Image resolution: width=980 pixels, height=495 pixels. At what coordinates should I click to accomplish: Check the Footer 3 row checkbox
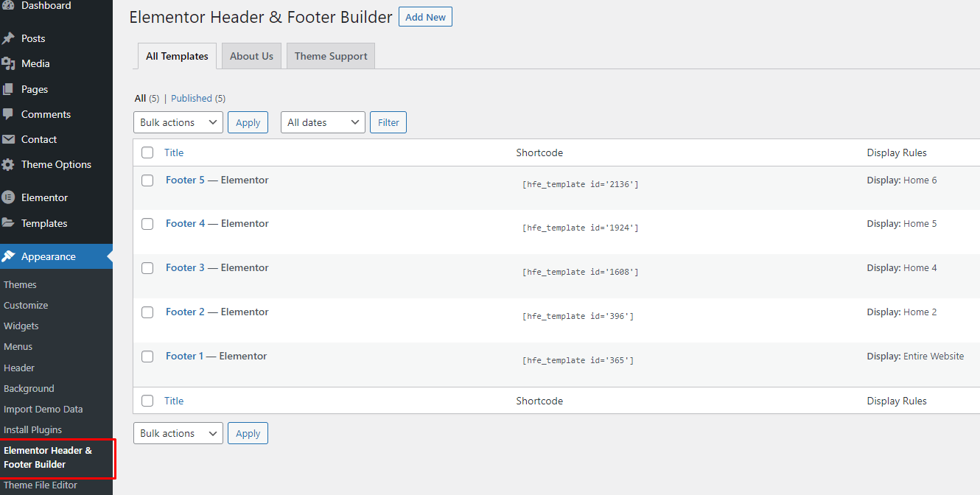coord(147,268)
